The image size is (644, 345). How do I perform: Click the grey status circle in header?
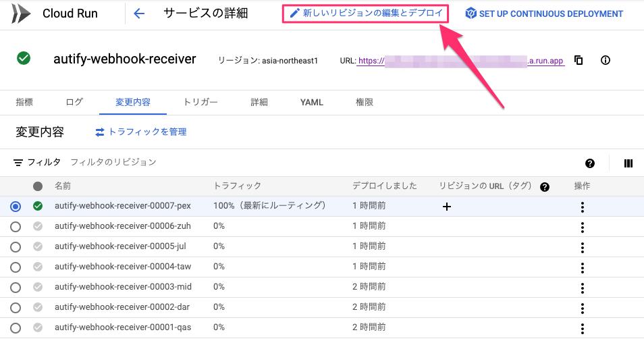point(38,186)
